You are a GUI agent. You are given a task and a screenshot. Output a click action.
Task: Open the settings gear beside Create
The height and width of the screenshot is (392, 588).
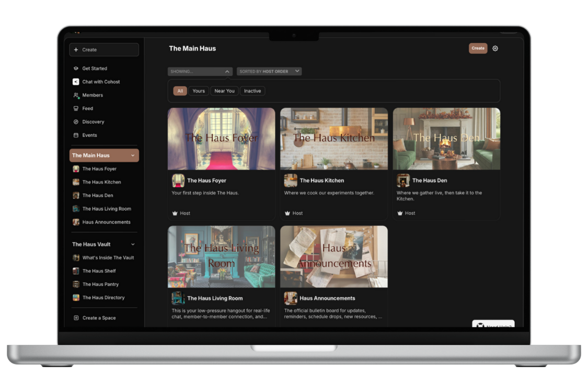(x=495, y=48)
